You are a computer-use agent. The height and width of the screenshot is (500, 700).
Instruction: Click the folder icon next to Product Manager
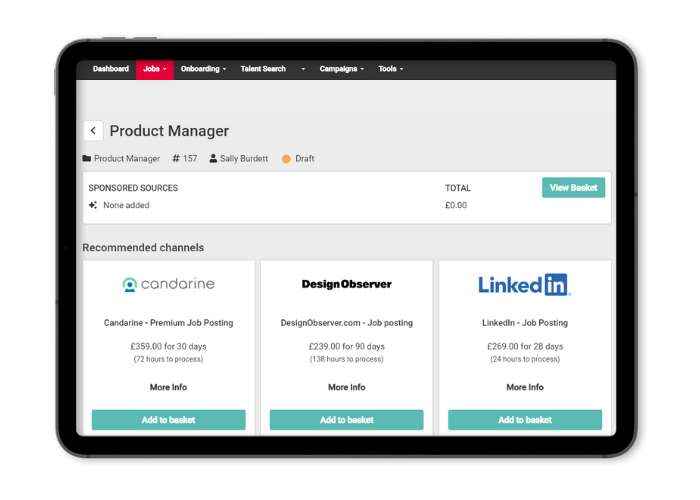87,158
